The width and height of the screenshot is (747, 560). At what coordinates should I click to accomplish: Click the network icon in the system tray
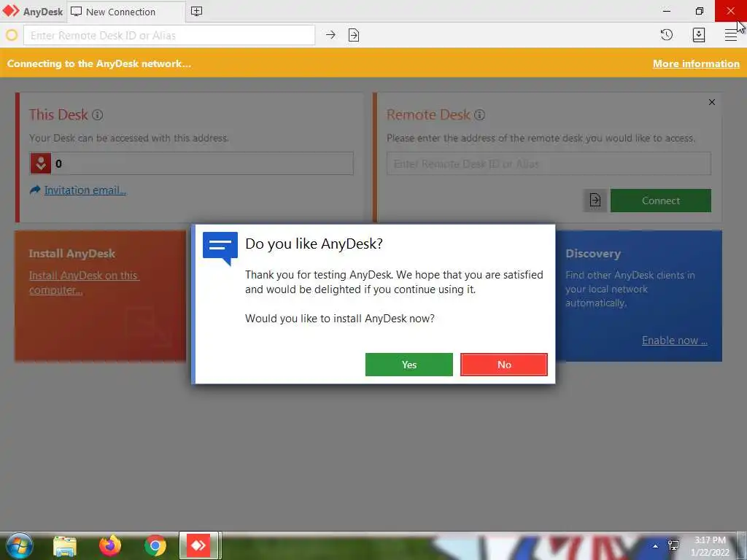coord(673,545)
